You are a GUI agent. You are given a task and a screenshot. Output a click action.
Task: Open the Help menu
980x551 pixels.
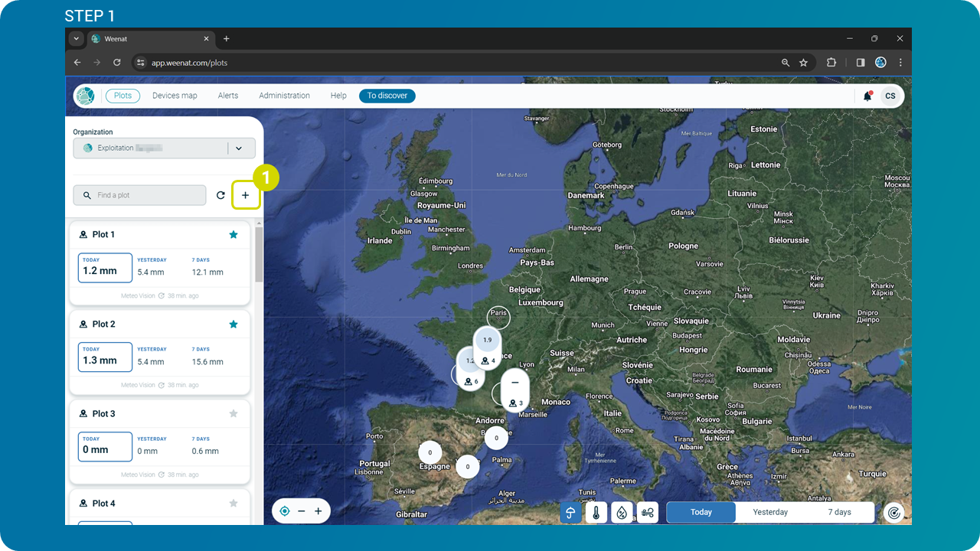(x=338, y=96)
